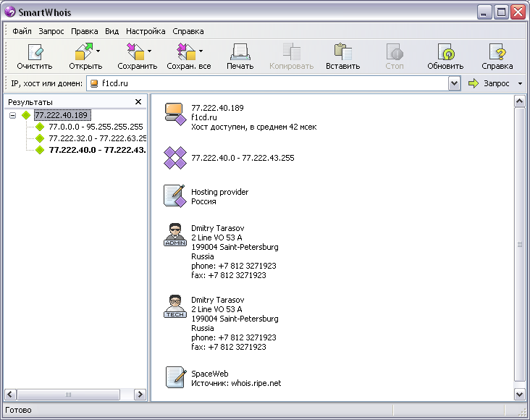Click details pane vertical scrollbar thumb

point(520,244)
